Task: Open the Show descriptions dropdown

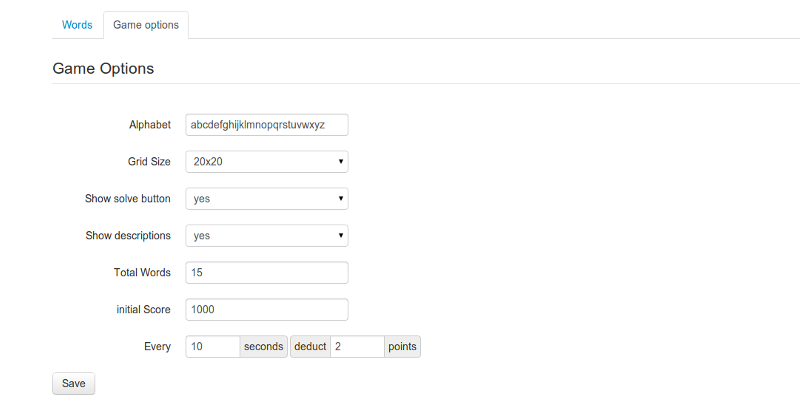Action: click(267, 236)
